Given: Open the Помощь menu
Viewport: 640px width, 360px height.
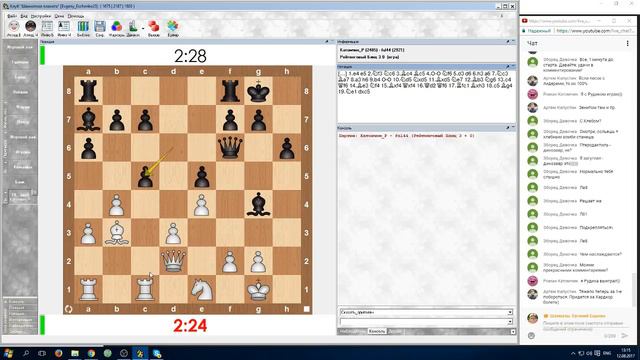Looking at the screenshot, I should click(x=76, y=16).
